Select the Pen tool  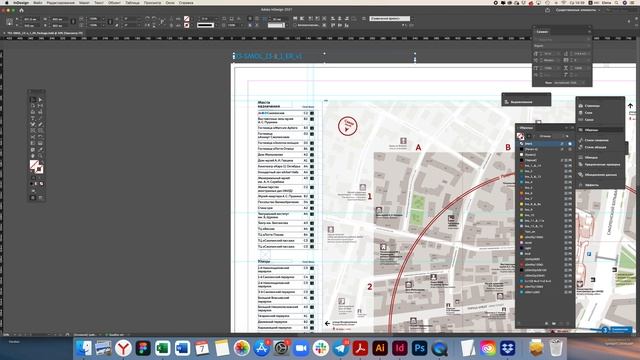(33, 124)
